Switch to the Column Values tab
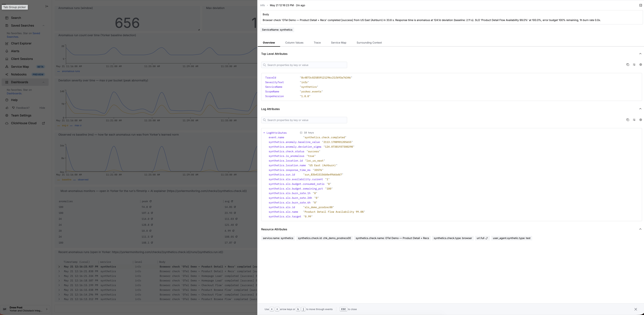This screenshot has width=644, height=315. (294, 43)
